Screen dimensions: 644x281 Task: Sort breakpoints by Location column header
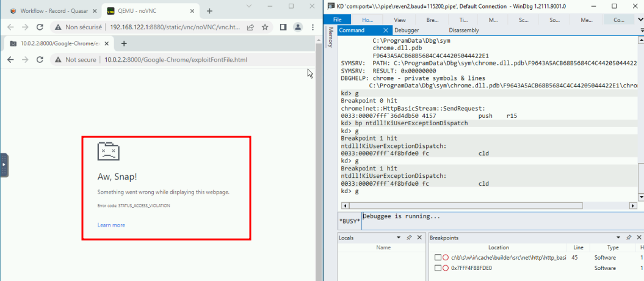[x=498, y=247]
